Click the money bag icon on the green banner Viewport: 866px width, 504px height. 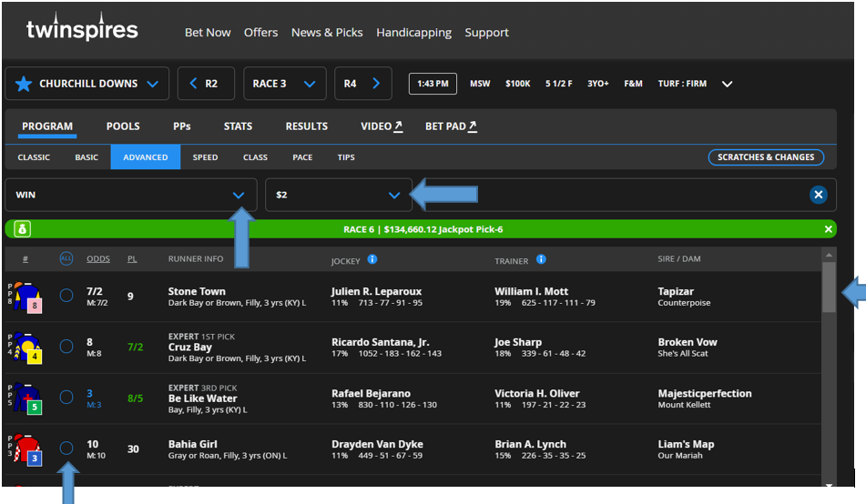pos(23,229)
